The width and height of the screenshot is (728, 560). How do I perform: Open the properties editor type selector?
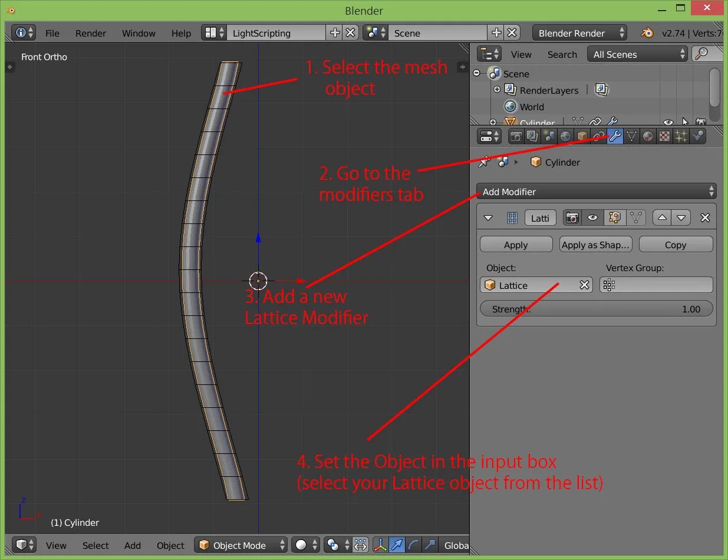point(489,136)
